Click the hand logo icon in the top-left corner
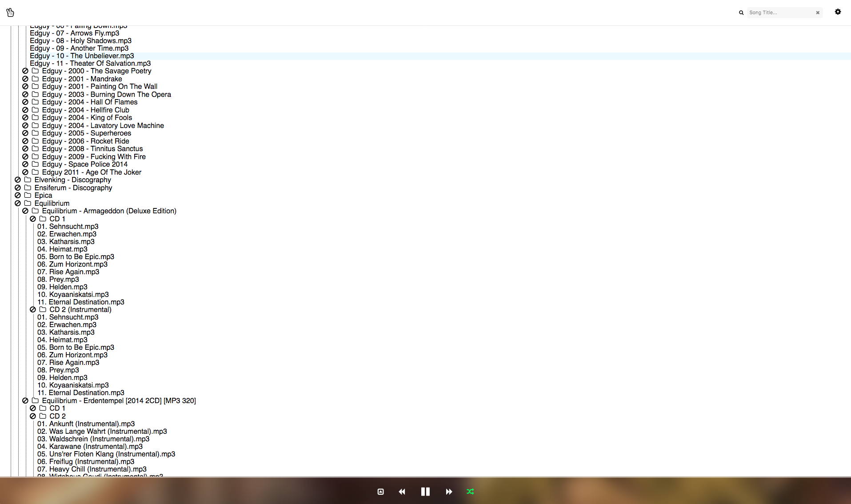The height and width of the screenshot is (504, 851). [x=10, y=12]
